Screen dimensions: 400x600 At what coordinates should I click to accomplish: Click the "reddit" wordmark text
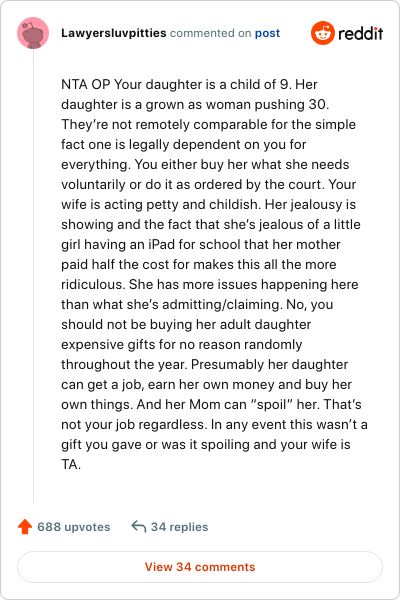(x=361, y=34)
